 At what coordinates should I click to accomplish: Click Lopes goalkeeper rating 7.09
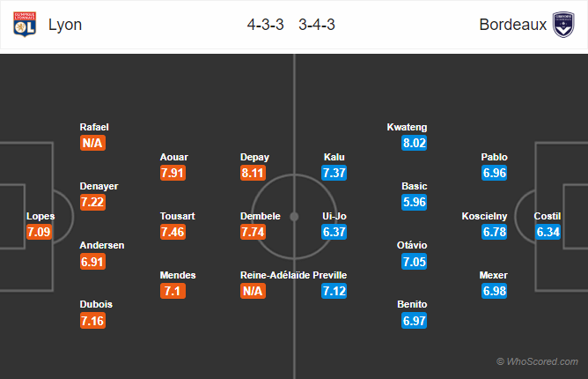coord(39,232)
